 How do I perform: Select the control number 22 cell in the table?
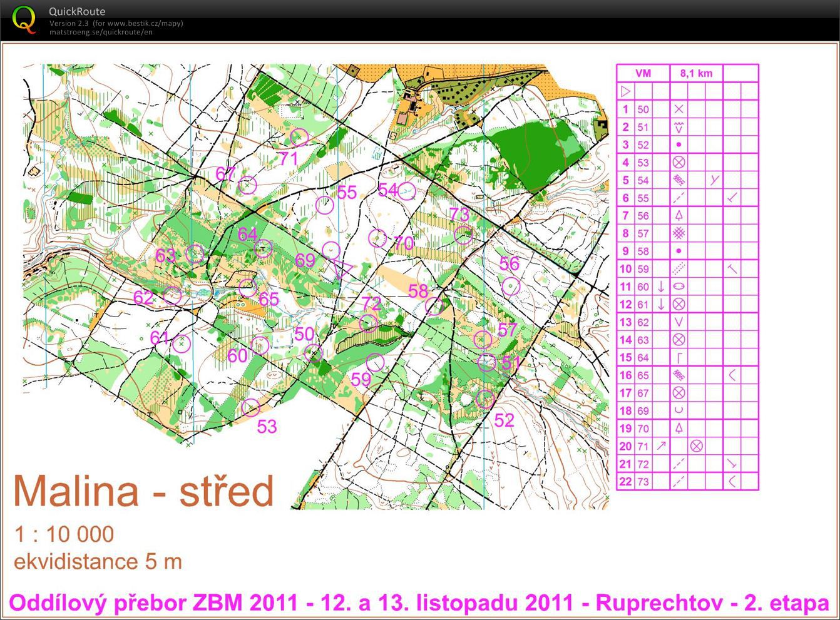(625, 482)
